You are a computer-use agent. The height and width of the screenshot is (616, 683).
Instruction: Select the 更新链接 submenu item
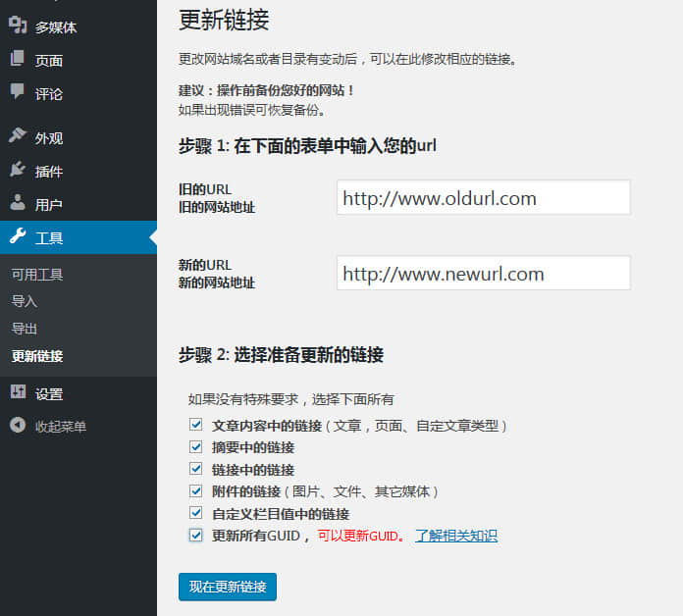point(37,356)
